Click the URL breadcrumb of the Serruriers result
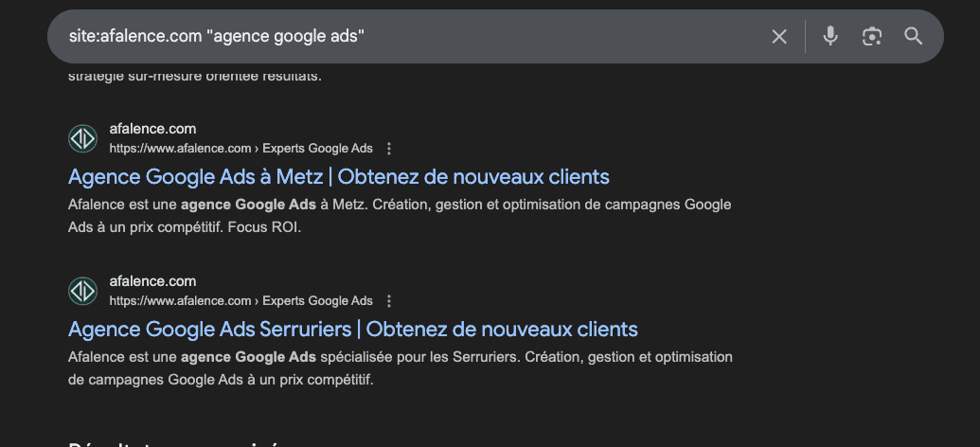This screenshot has width=980, height=447. point(241,301)
